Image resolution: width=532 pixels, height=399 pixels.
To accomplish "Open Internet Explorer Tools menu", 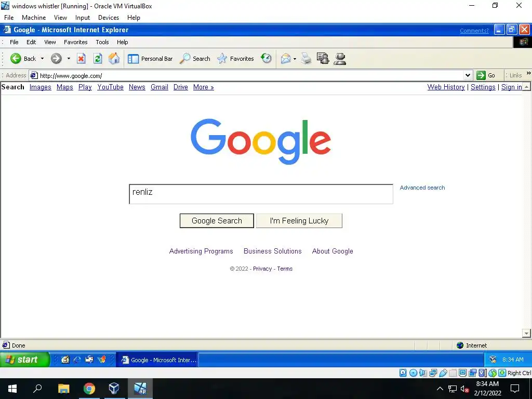I will coord(102,42).
